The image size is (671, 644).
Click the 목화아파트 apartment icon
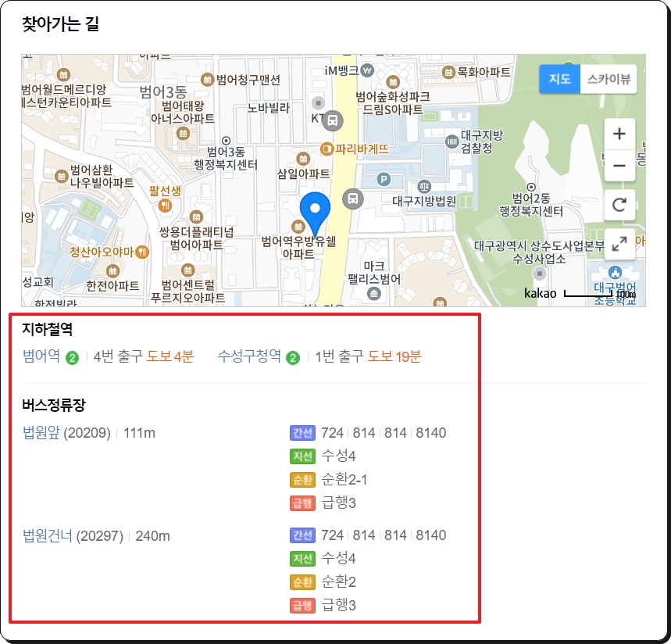pos(448,72)
